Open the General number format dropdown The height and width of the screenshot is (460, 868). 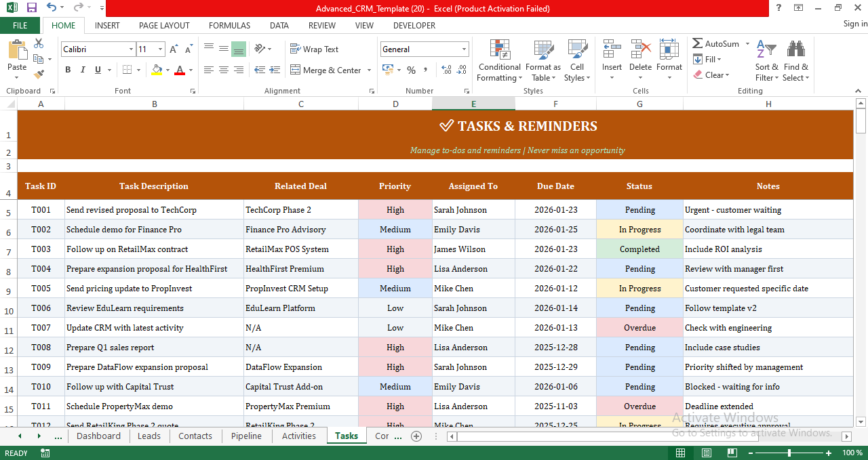pos(465,49)
